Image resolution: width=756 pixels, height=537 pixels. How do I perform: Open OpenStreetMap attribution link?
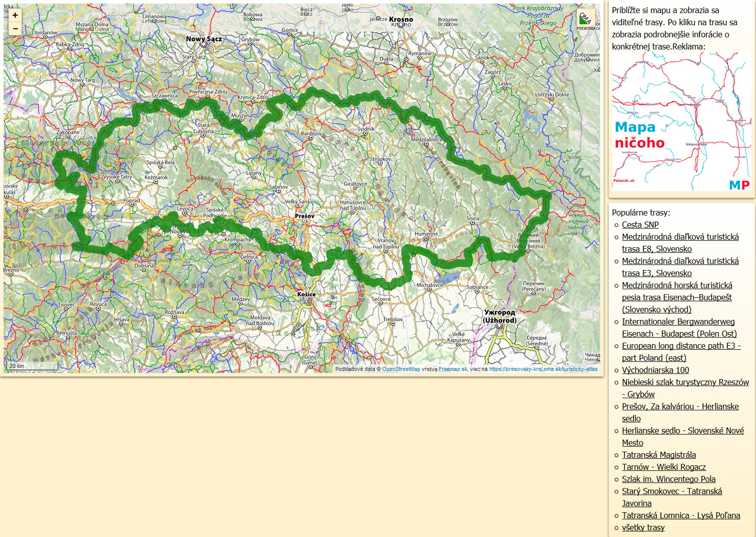coord(401,369)
